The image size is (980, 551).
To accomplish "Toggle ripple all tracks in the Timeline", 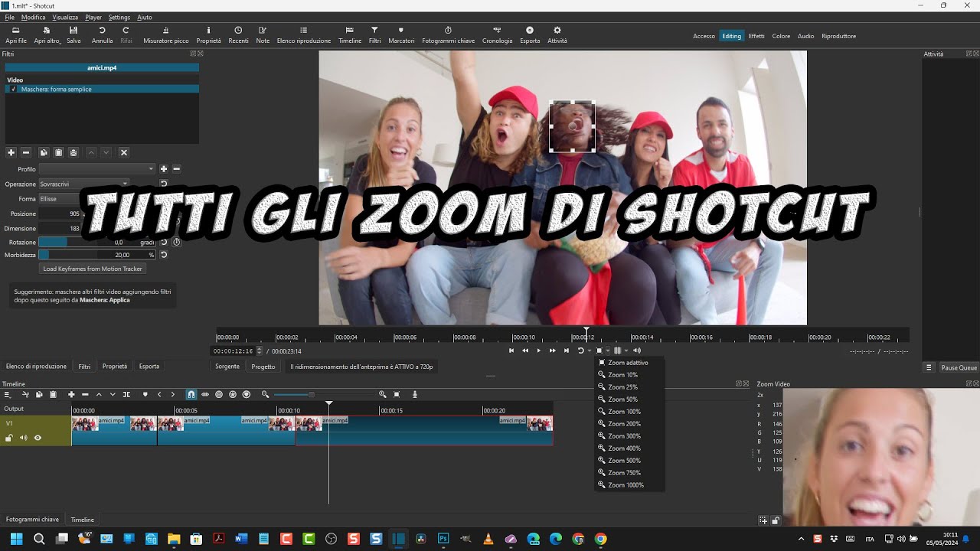I will (233, 394).
